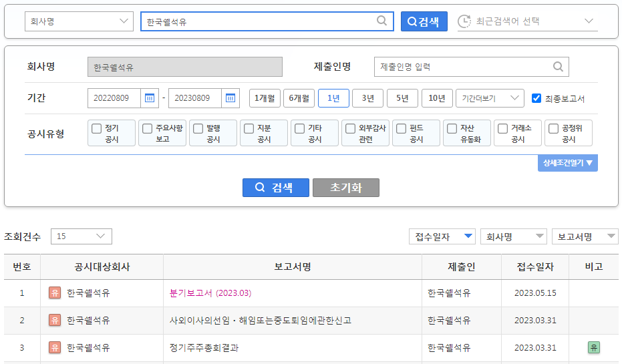The height and width of the screenshot is (364, 622).
Task: Click the 공시대상회사 column header
Action: click(x=102, y=267)
